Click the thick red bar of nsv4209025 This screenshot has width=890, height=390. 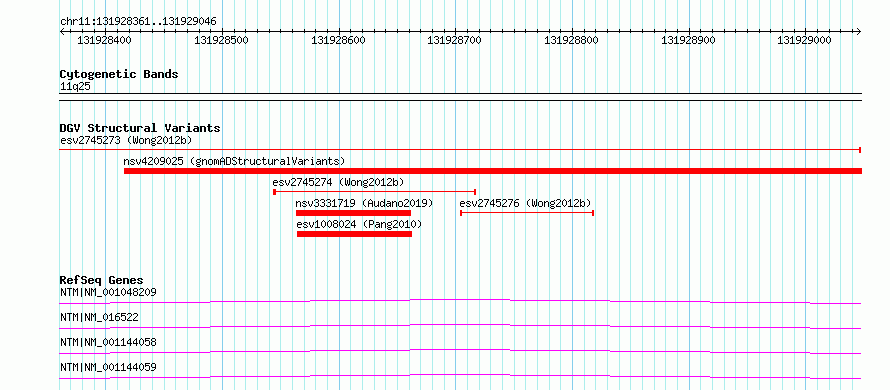click(493, 171)
